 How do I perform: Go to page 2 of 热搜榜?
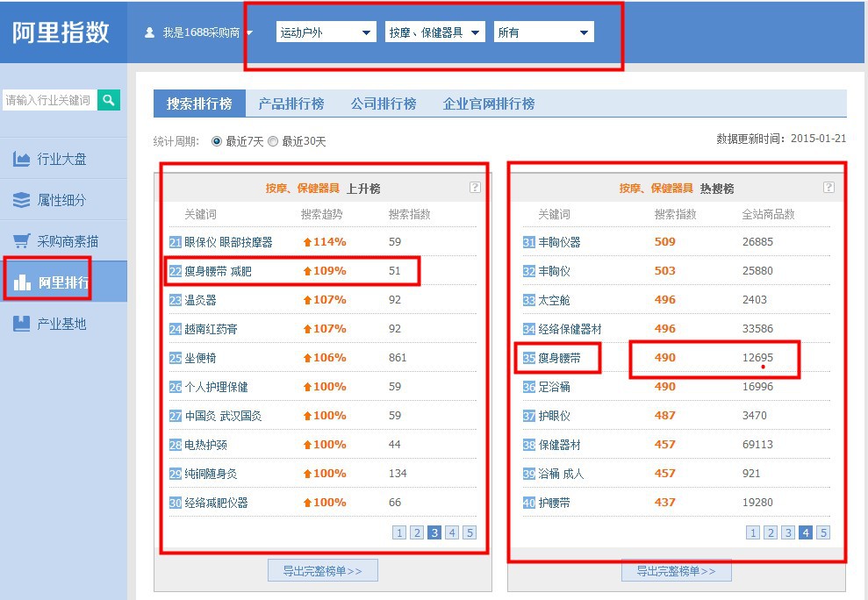tap(771, 532)
